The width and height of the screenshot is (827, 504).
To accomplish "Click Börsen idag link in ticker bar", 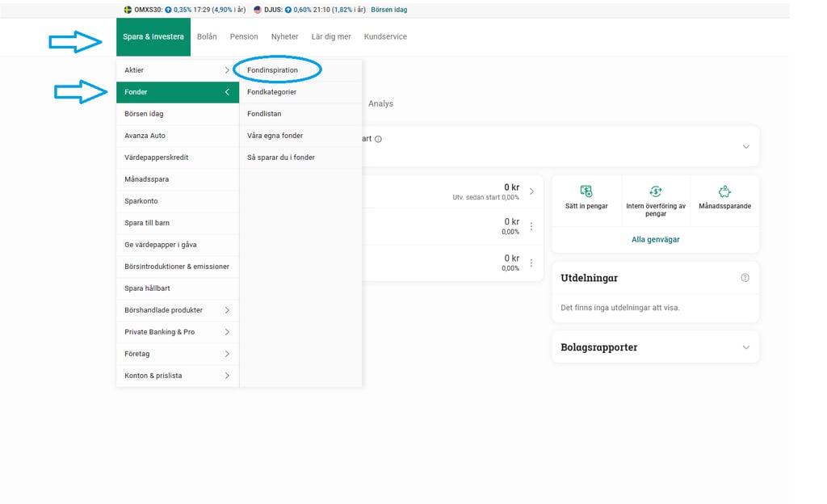I will (x=388, y=10).
